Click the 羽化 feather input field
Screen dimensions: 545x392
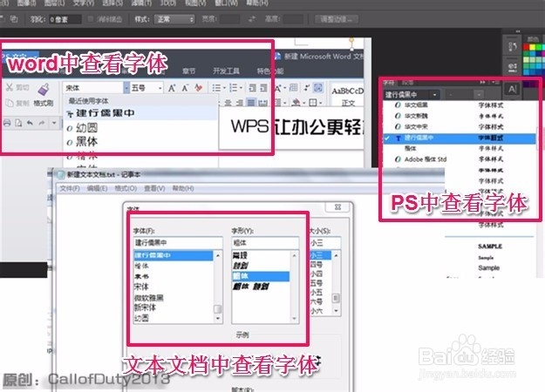(65, 19)
